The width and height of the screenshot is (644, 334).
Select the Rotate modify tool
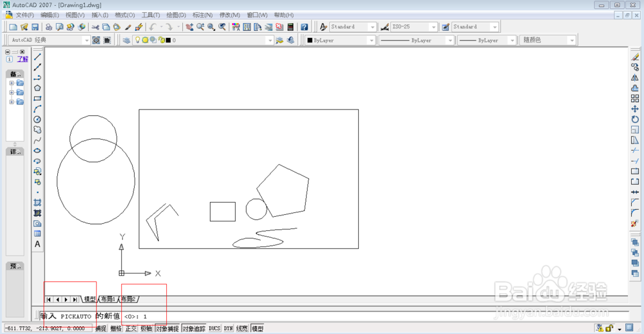click(635, 120)
